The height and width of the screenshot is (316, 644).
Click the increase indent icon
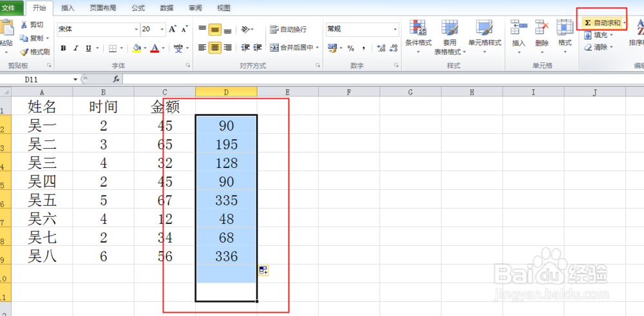click(x=258, y=48)
